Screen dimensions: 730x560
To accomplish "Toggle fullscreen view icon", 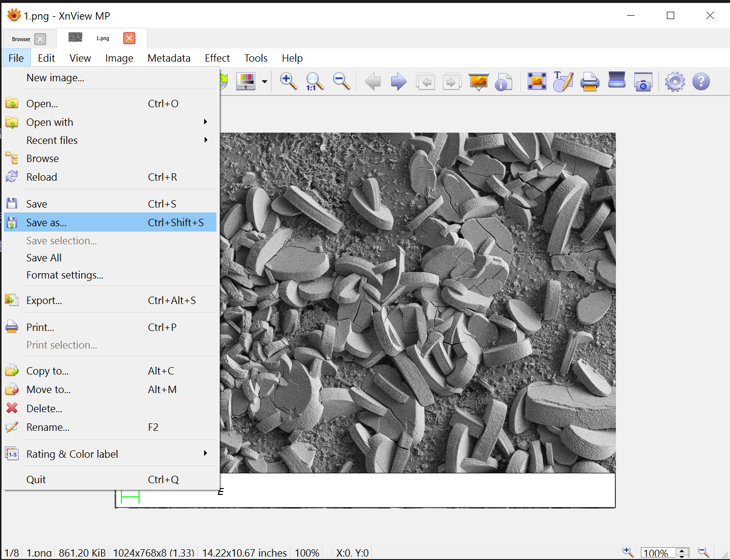I will coord(537,81).
